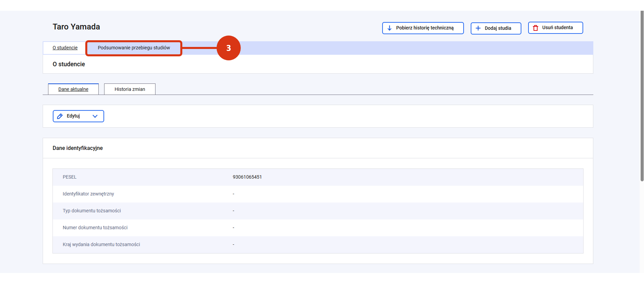Click the Typ dokumentu tożsamości label

[x=92, y=211]
